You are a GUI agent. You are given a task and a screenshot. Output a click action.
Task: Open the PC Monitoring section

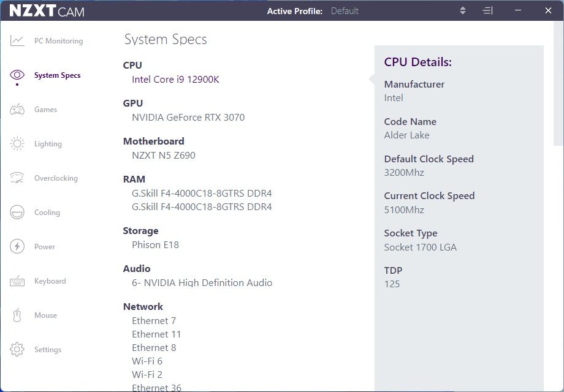pyautogui.click(x=59, y=41)
